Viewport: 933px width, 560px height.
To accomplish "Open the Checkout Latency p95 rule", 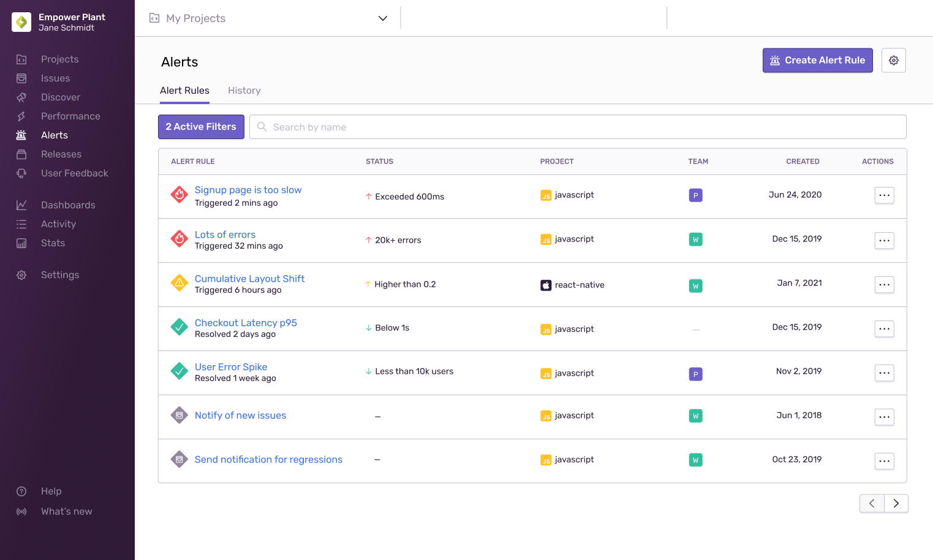I will [x=246, y=323].
